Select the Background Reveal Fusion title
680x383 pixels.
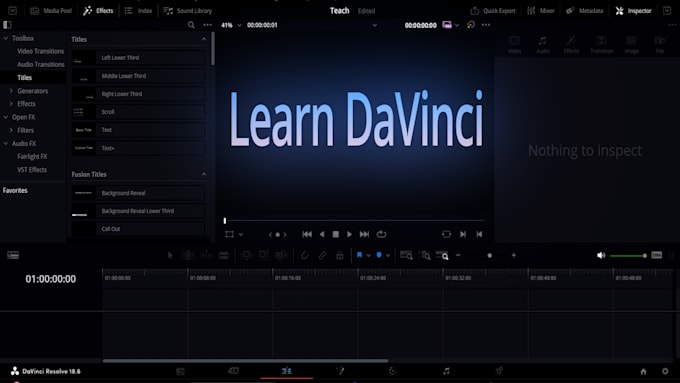pos(138,193)
